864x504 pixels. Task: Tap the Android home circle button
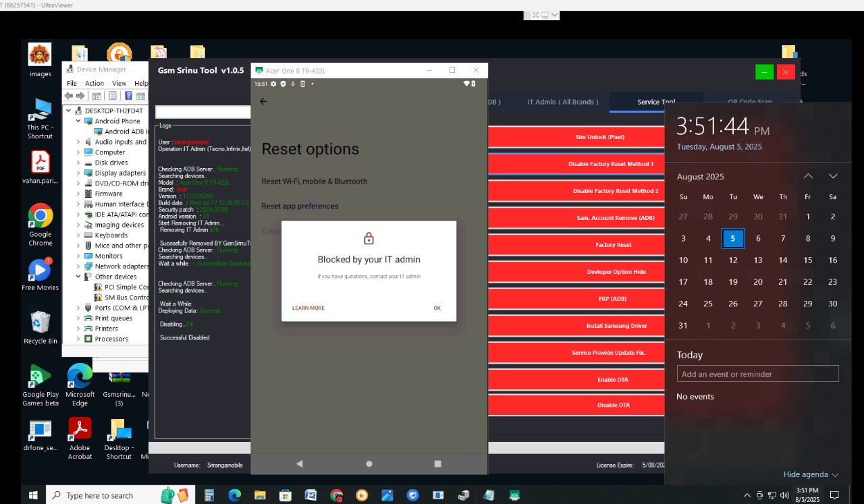coord(369,464)
